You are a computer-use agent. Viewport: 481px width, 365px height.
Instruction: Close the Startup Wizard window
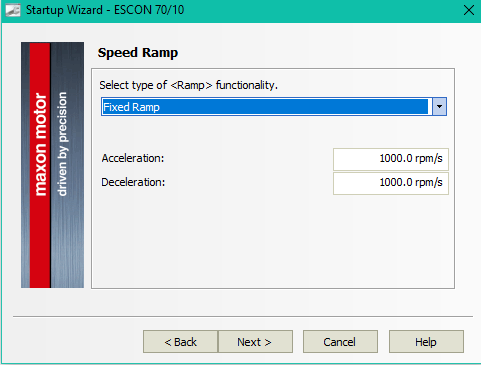[469, 10]
